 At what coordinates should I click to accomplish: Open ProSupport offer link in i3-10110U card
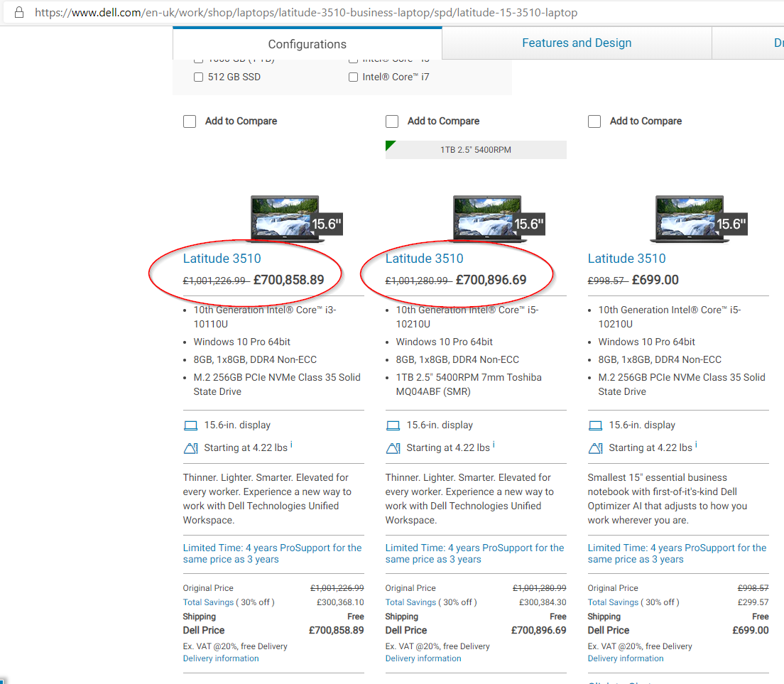(x=272, y=553)
